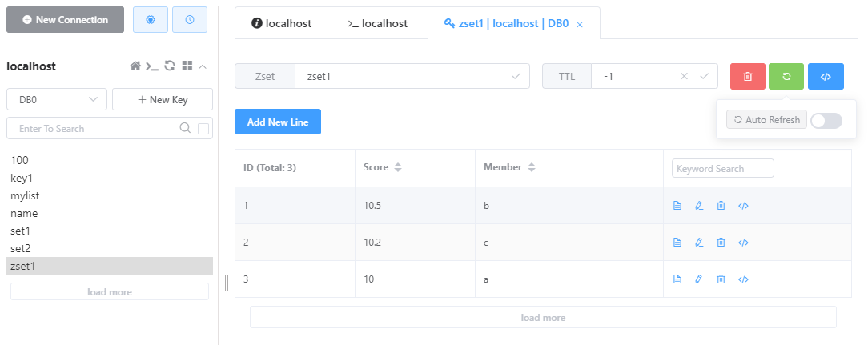The width and height of the screenshot is (868, 345).
Task: Edit the row with member c
Action: point(698,242)
